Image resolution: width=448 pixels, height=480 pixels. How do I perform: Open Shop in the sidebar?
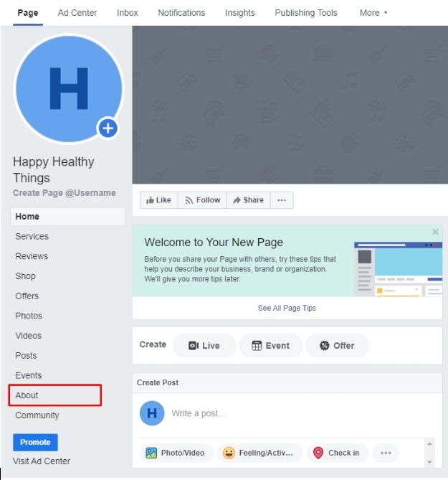click(25, 276)
